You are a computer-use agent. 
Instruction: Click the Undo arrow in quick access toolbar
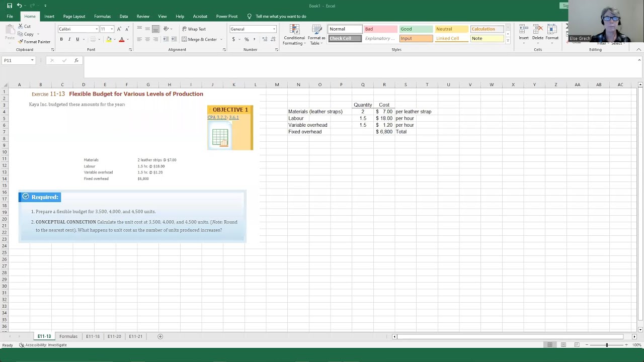coord(19,6)
